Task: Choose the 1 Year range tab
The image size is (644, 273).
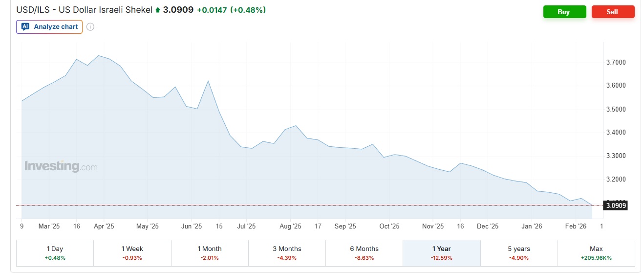Action: [x=442, y=253]
